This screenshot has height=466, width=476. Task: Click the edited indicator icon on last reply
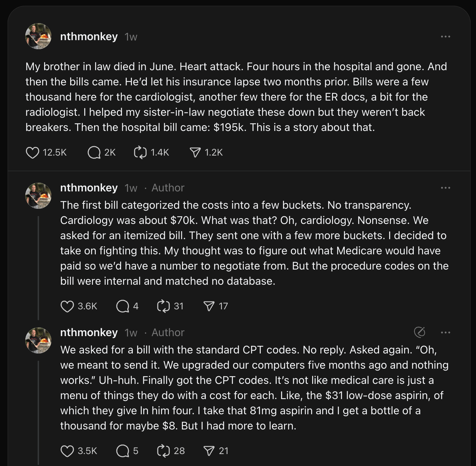[419, 332]
